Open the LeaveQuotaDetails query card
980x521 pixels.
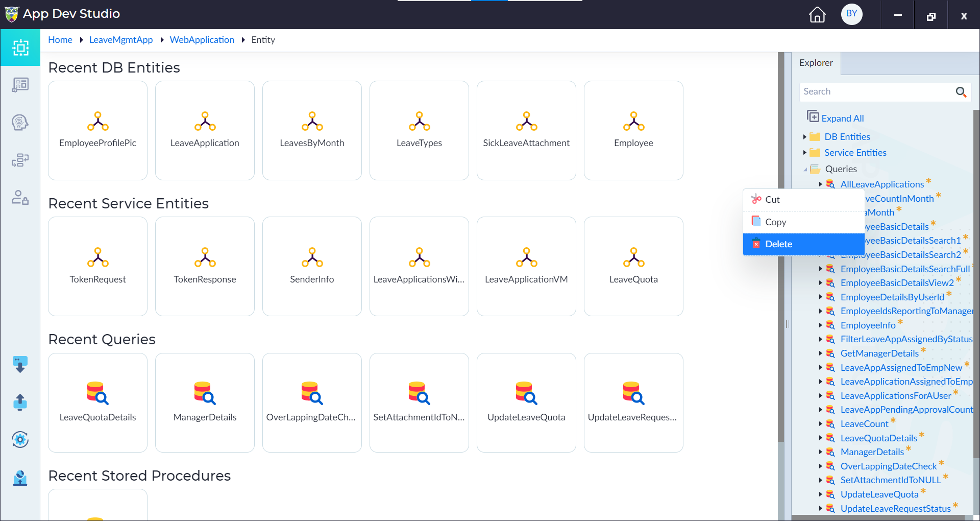(x=97, y=402)
